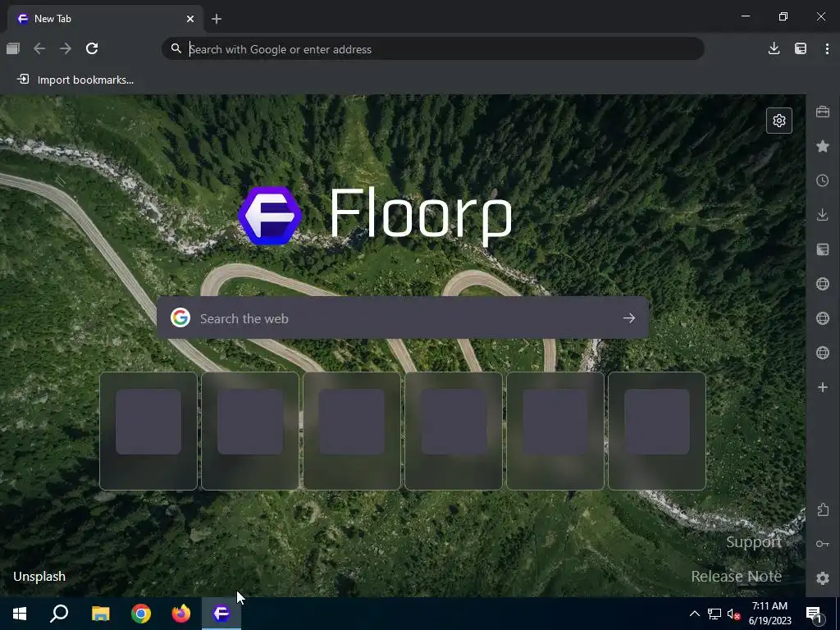Open the fourth empty shortcut tile

coord(454,431)
